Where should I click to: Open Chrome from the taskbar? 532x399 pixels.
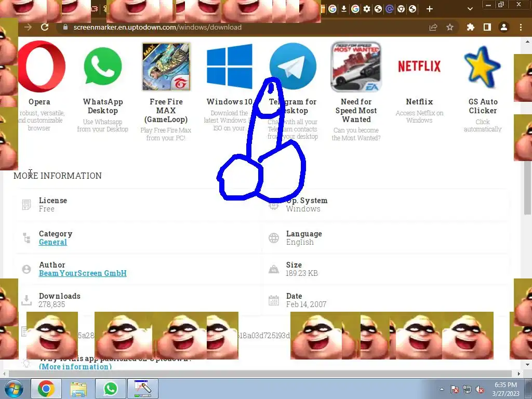tap(46, 389)
